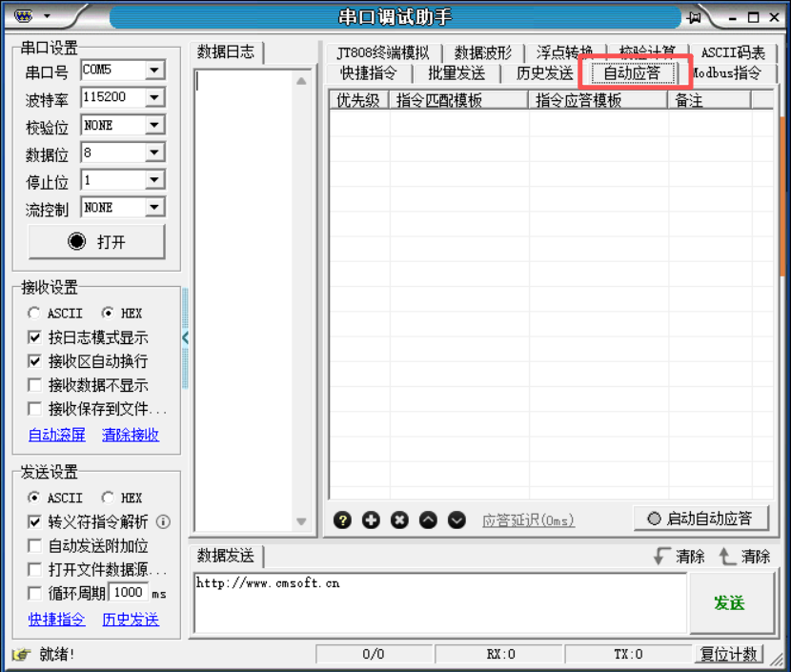Pin the window with the pushpin icon
This screenshot has width=791, height=672.
click(695, 18)
